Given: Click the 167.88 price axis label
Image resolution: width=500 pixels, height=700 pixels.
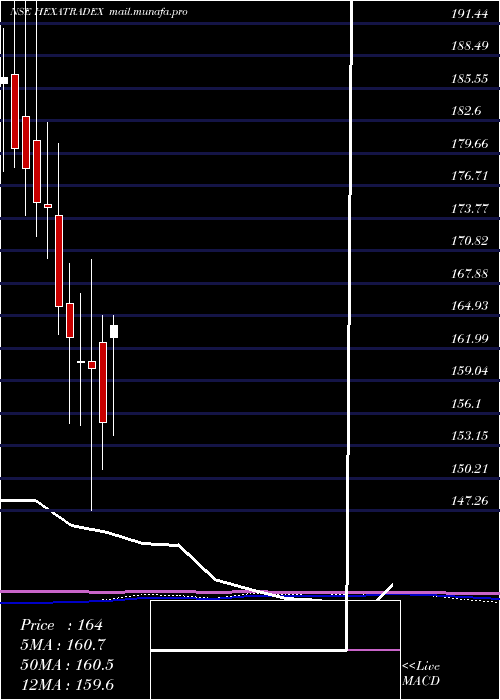Looking at the screenshot, I should 469,274.
